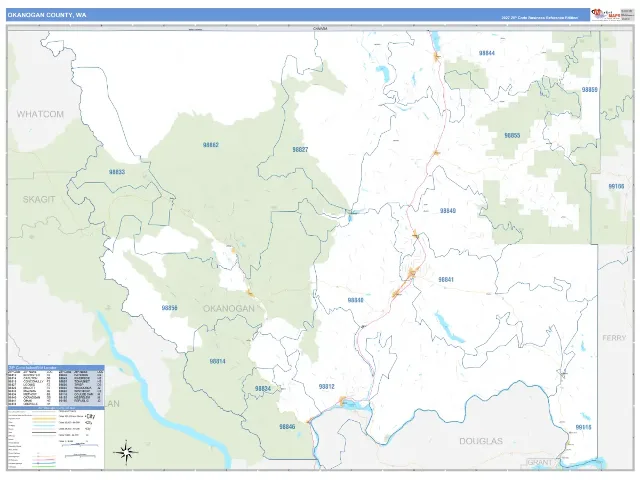The image size is (640, 480).
Task: Select the large OKANOGAN county label
Action: coord(229,309)
